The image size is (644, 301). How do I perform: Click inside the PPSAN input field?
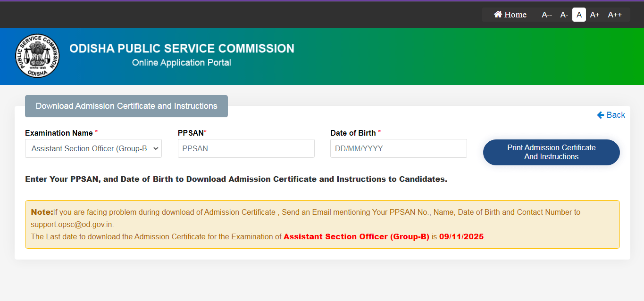(246, 148)
